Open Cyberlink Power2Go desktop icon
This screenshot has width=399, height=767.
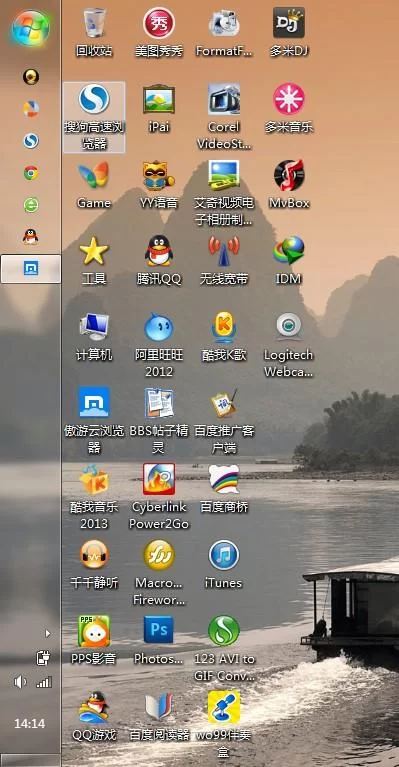click(x=158, y=497)
